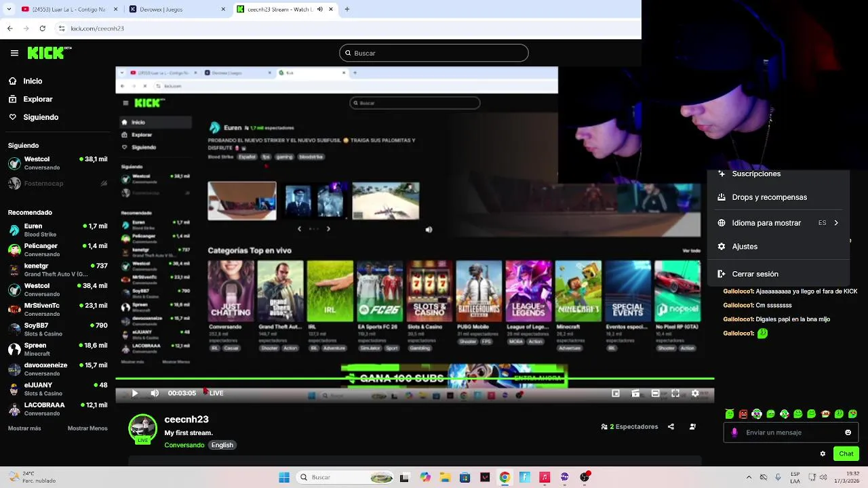Expand Idioma para mostrar submenu
Viewport: 868px width, 488px height.
pos(778,223)
